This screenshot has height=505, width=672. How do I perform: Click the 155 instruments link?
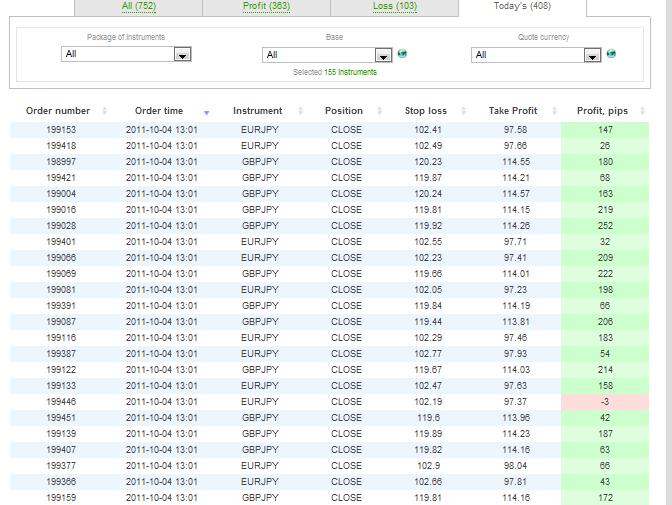(350, 72)
